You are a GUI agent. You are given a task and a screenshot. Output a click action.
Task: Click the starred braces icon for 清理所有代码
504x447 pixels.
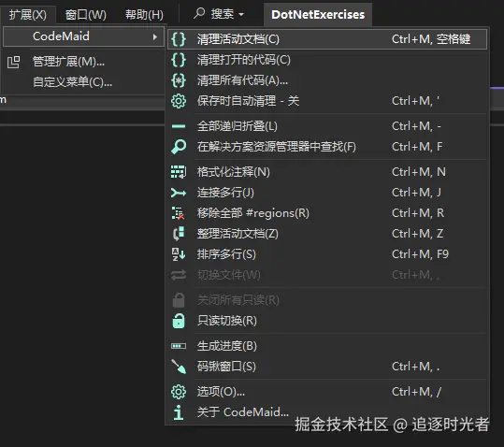[179, 80]
